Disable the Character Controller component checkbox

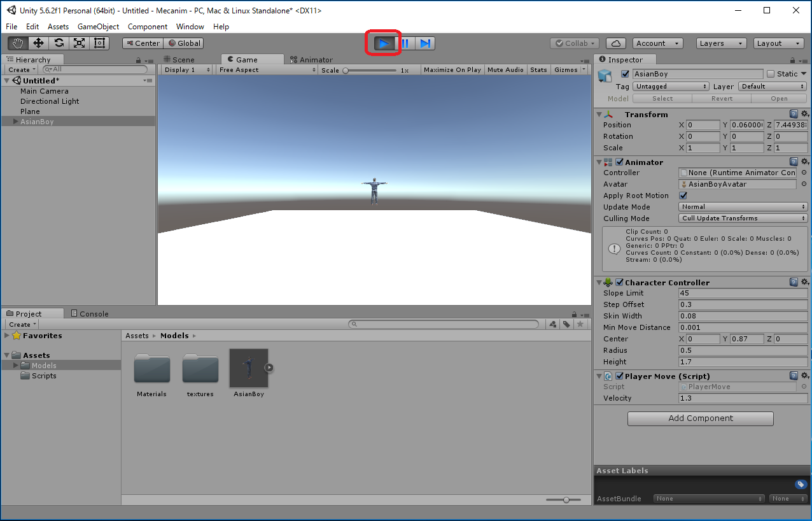tap(619, 282)
